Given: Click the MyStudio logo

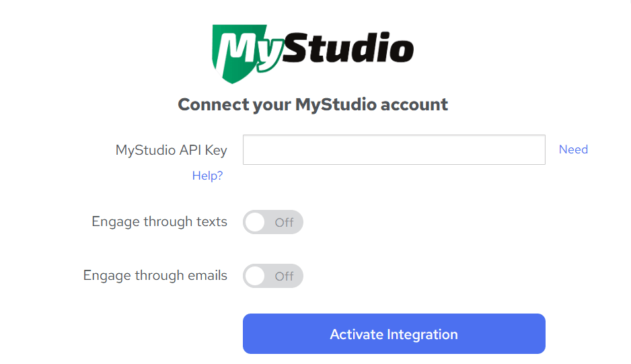Looking at the screenshot, I should pos(313,54).
